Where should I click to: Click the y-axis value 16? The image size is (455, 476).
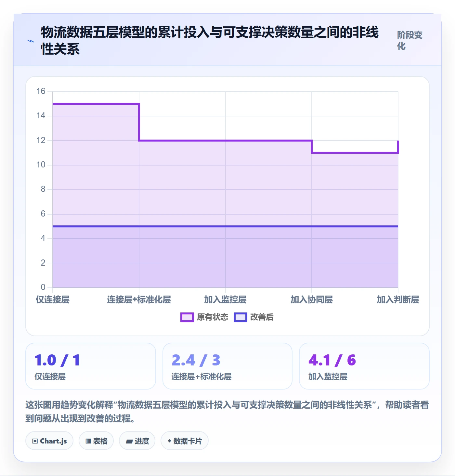[x=41, y=91]
